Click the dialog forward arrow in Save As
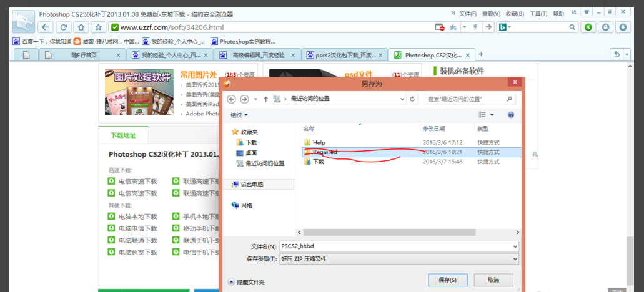 245,99
